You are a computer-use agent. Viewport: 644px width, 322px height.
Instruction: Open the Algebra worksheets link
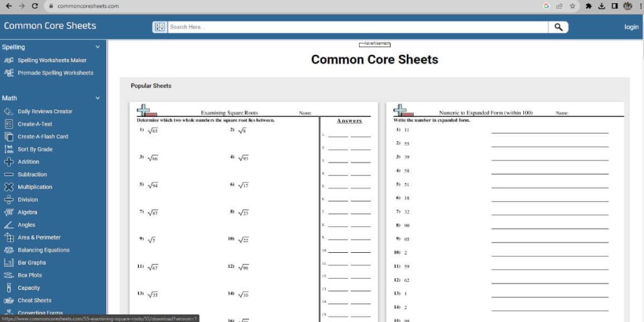pos(27,213)
